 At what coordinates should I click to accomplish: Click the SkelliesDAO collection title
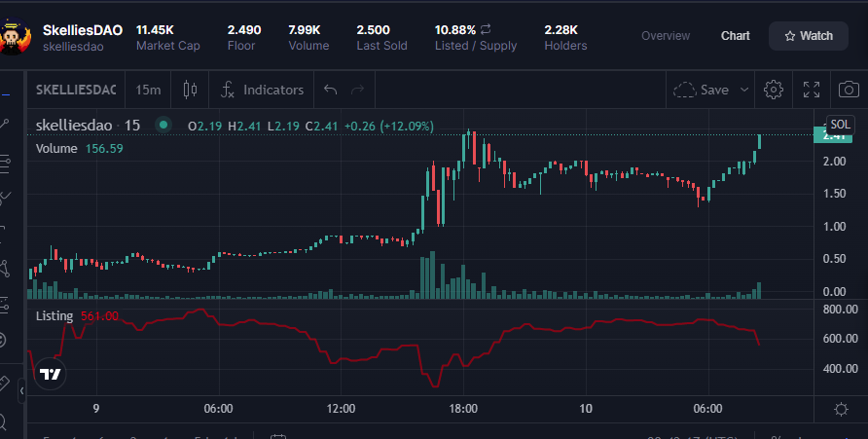(83, 30)
